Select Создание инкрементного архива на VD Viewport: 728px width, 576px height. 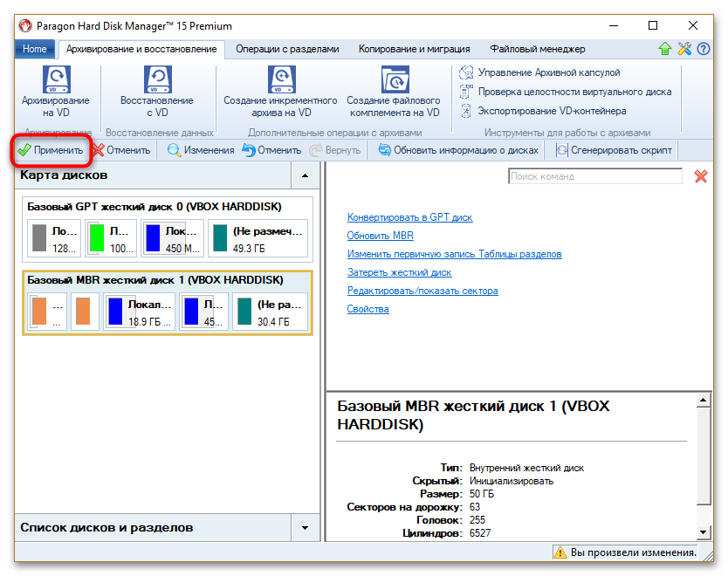click(281, 92)
